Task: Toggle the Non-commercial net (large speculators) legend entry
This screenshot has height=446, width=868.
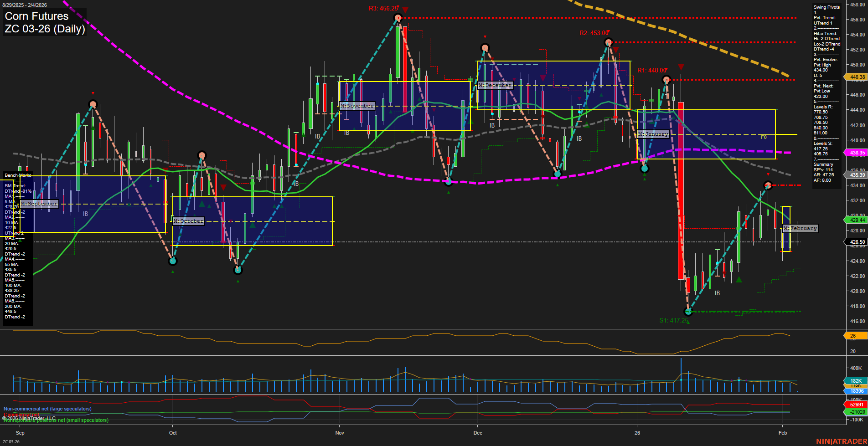Action: coord(47,409)
